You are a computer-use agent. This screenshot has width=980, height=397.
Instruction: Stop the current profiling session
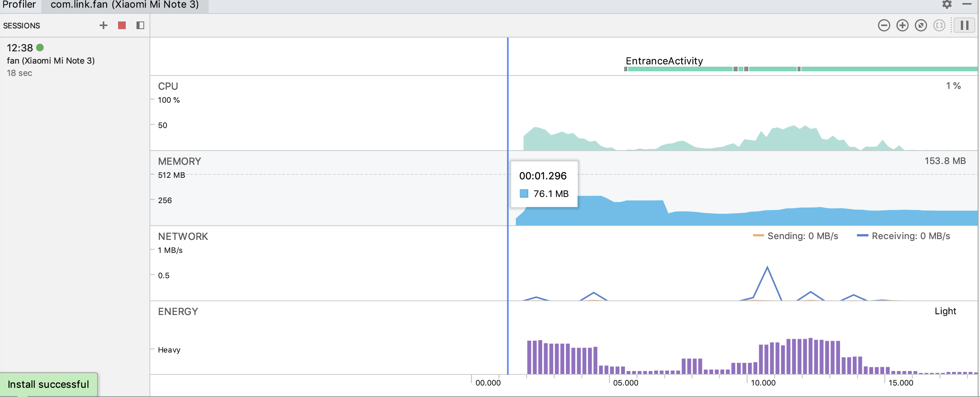(x=122, y=25)
